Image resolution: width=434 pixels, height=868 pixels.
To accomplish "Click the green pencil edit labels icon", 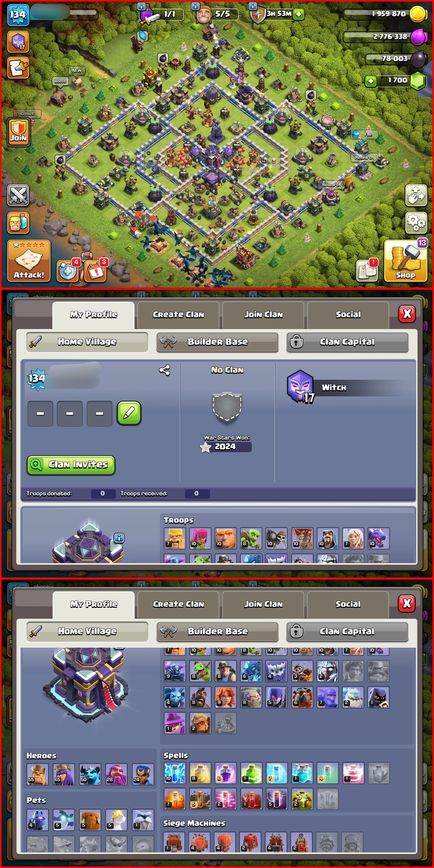I will click(x=129, y=413).
